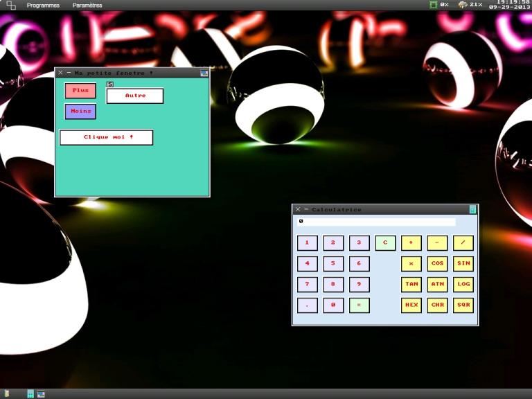Viewport: 532px width, 399px height.
Task: Switch to Calculatrice via bottom taskbar icon
Action: coord(30,394)
